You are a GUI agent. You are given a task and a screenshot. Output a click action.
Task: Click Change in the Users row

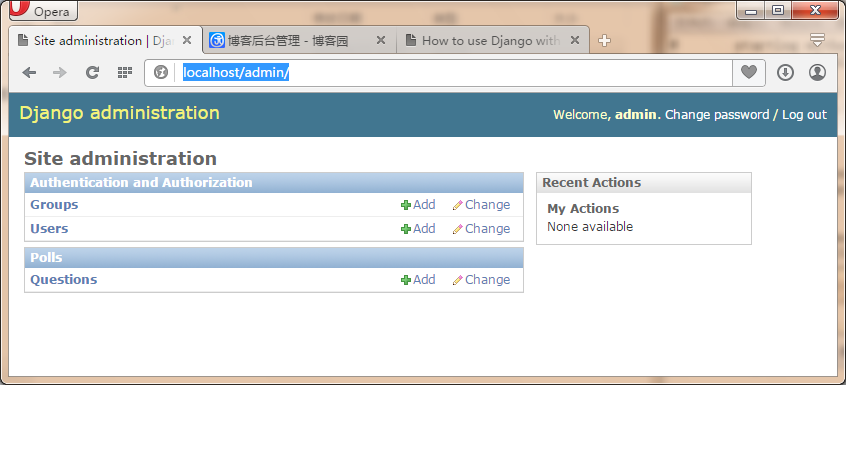click(x=482, y=229)
